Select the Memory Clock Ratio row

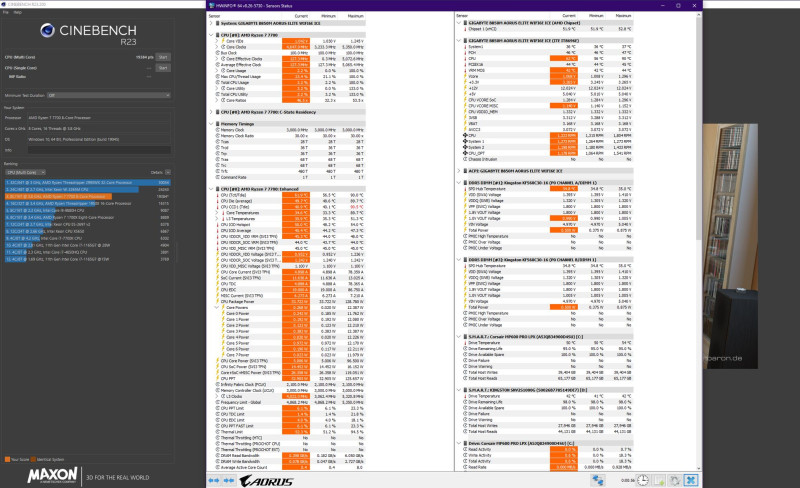coord(288,136)
